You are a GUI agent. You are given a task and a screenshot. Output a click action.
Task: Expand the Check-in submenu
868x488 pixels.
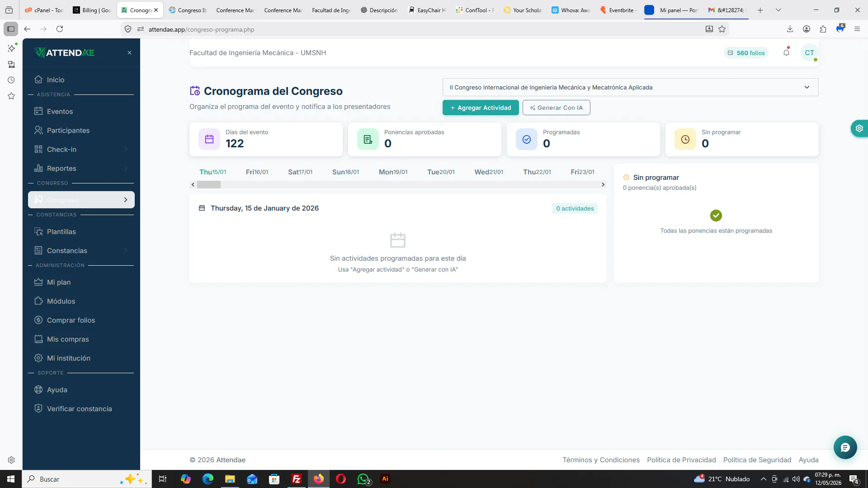pos(81,149)
